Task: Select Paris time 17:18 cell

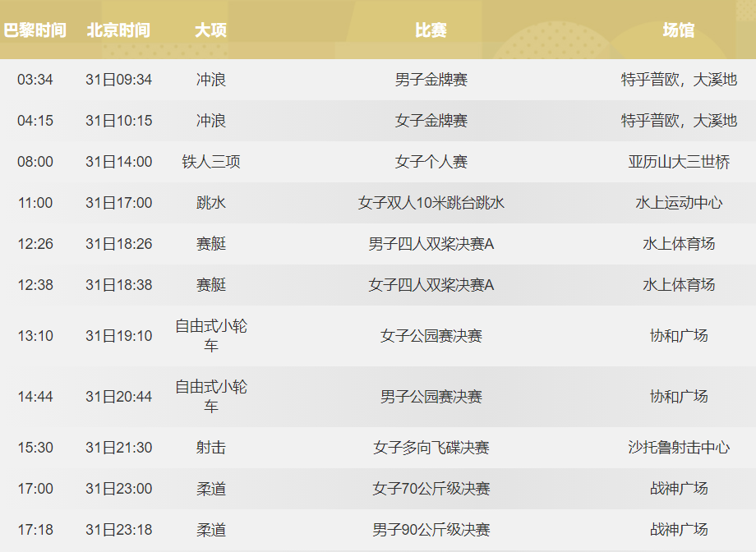Action: pyautogui.click(x=35, y=530)
